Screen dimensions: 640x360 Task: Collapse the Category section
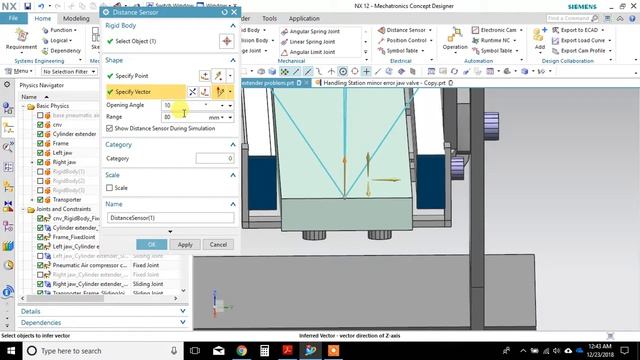[233, 145]
